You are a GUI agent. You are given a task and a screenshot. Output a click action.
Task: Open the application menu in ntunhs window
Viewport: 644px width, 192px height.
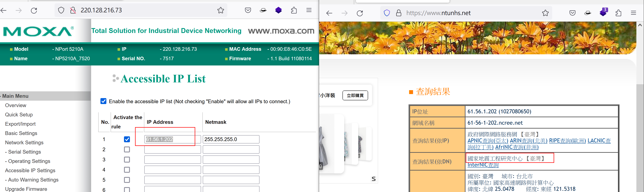(x=633, y=13)
